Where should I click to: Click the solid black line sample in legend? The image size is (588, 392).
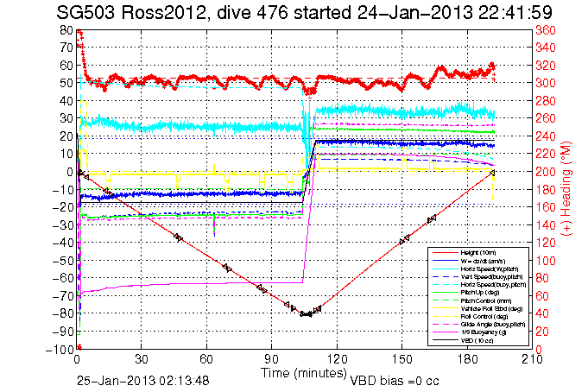(445, 340)
